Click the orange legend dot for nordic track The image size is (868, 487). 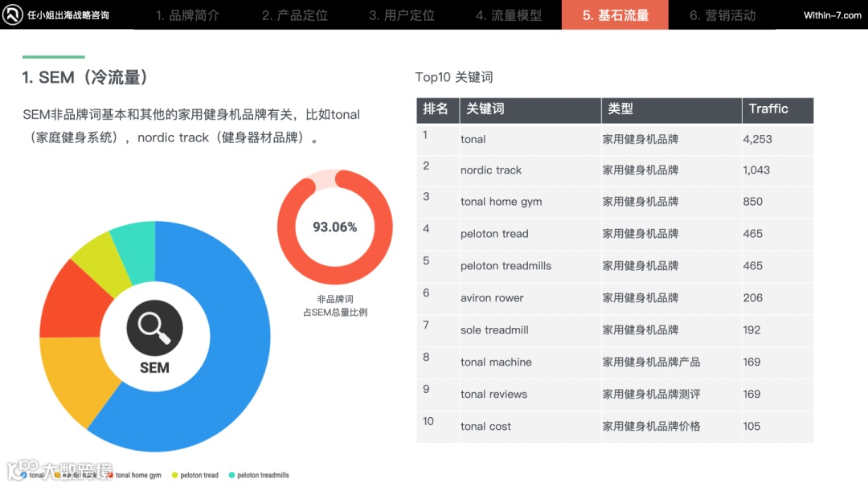[x=57, y=474]
